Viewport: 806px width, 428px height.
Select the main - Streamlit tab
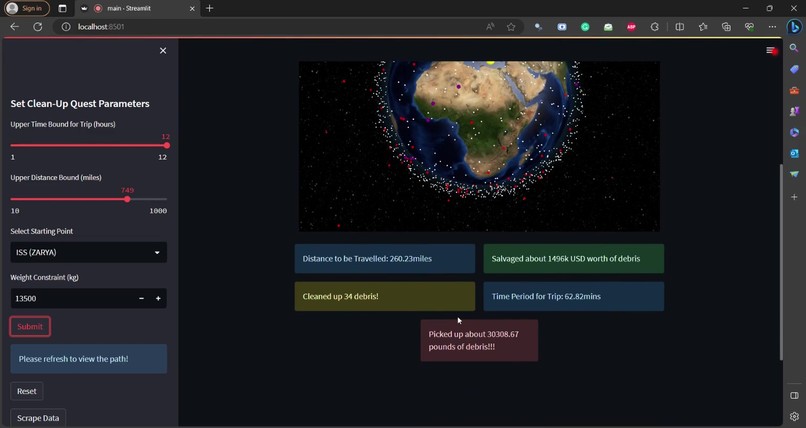(138, 9)
